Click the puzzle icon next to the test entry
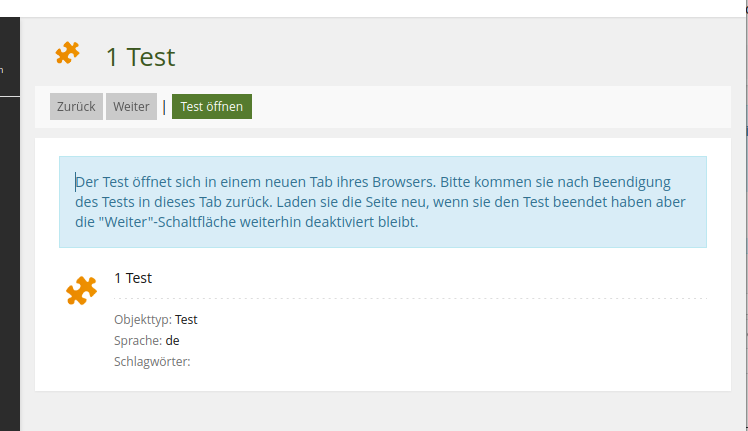Viewport: 748px width, 431px height. (x=81, y=290)
